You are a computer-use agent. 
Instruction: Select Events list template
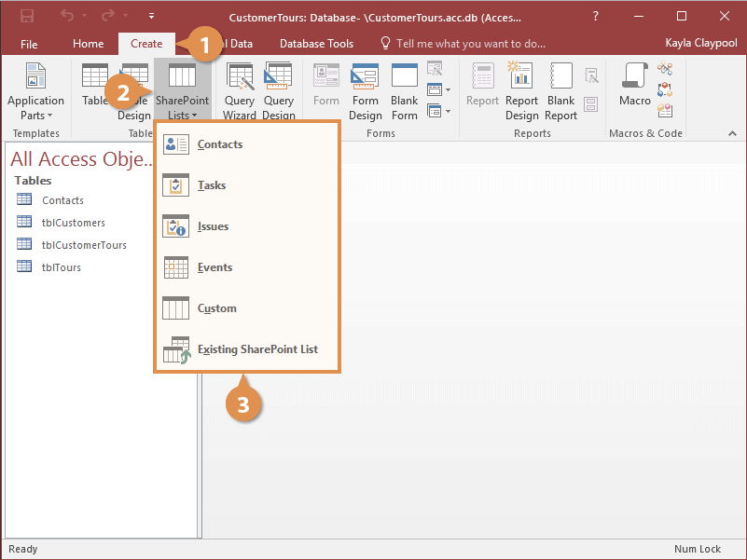(247, 267)
